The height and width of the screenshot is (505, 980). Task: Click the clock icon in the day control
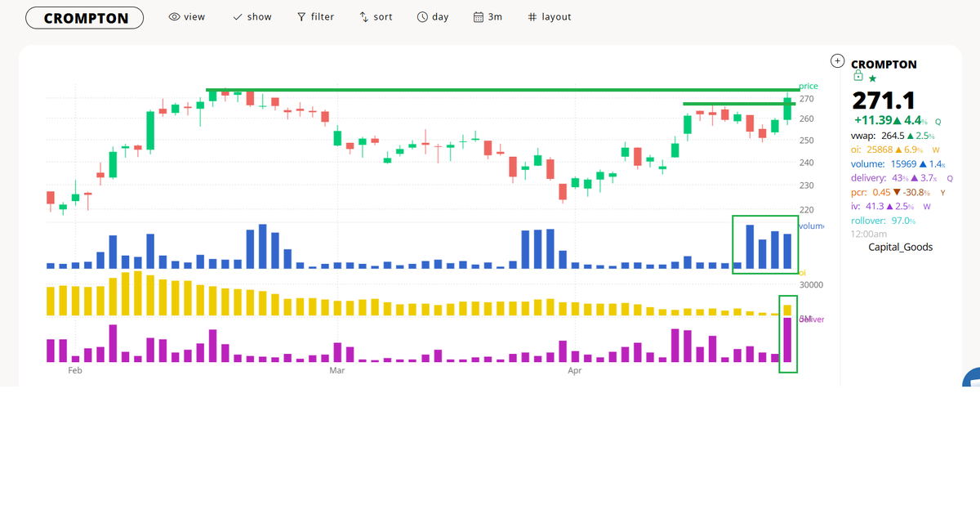pyautogui.click(x=422, y=16)
